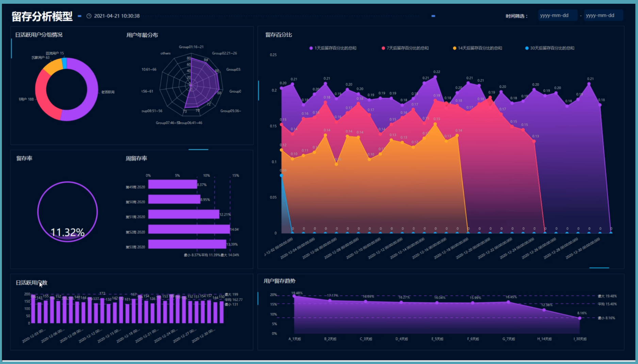Click the 日活跃用户分组情况 panel title
Image resolution: width=638 pixels, height=364 pixels.
coord(39,35)
